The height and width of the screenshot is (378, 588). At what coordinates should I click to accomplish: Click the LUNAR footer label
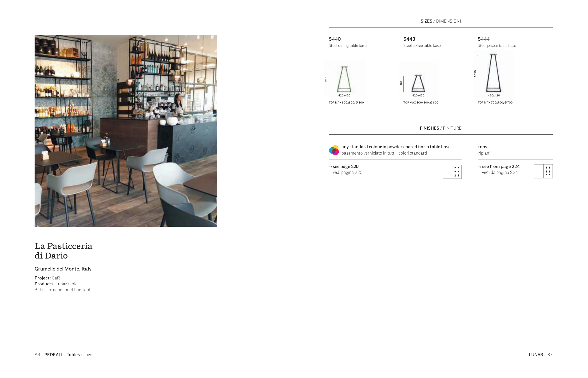click(x=536, y=355)
